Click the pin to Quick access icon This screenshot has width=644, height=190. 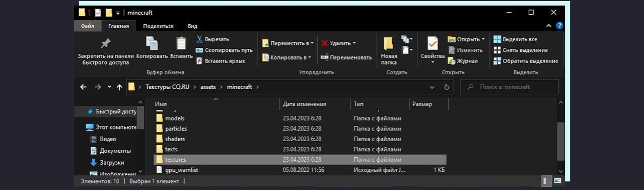pos(106,43)
